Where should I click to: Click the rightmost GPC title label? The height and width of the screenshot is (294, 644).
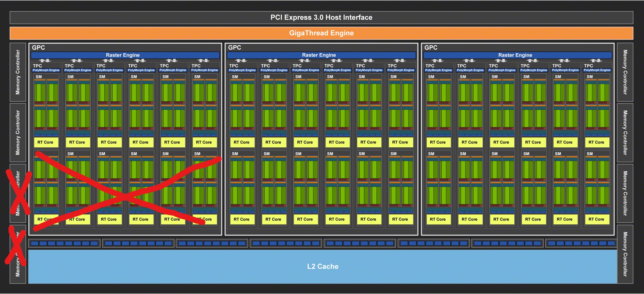tap(431, 47)
